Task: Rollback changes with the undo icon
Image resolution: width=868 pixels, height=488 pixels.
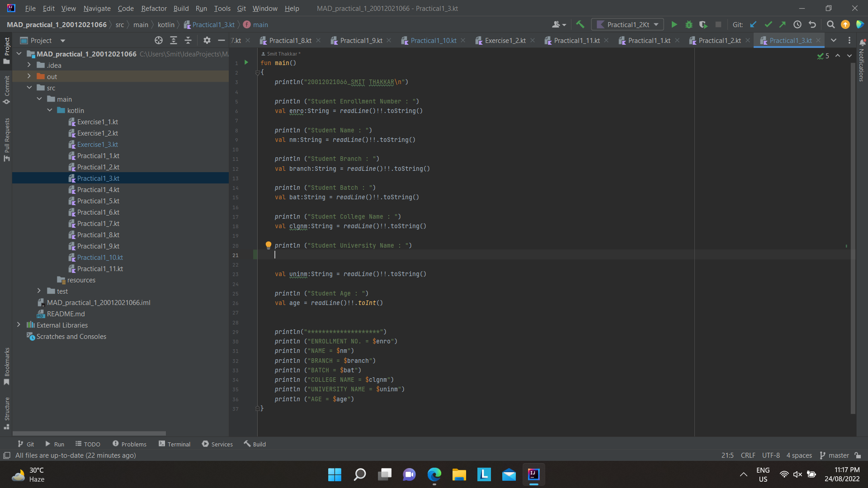Action: point(812,24)
